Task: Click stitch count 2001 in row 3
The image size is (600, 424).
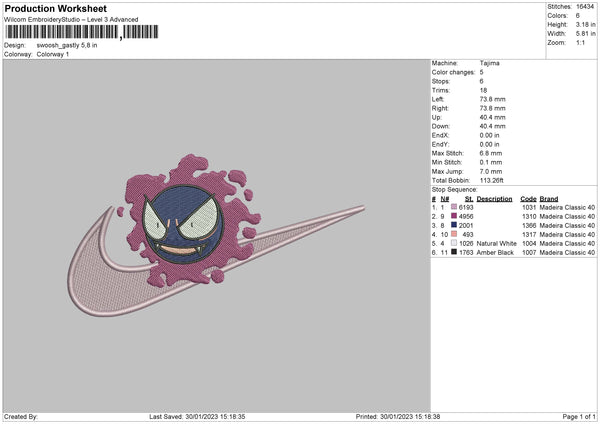Action: (466, 225)
